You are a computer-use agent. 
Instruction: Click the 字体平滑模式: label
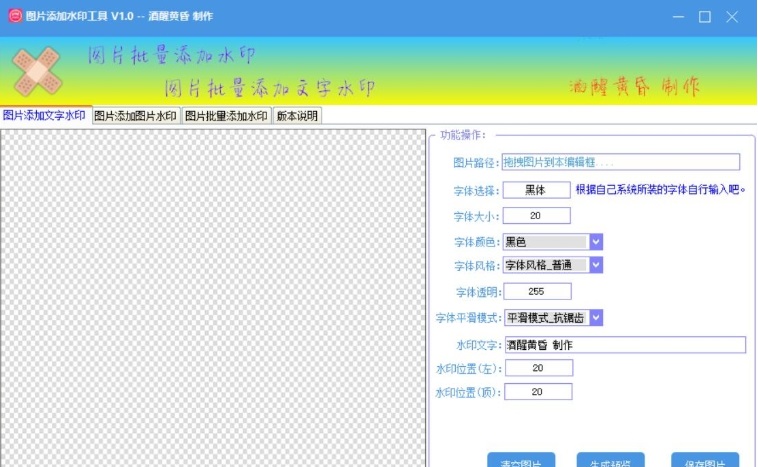[468, 318]
